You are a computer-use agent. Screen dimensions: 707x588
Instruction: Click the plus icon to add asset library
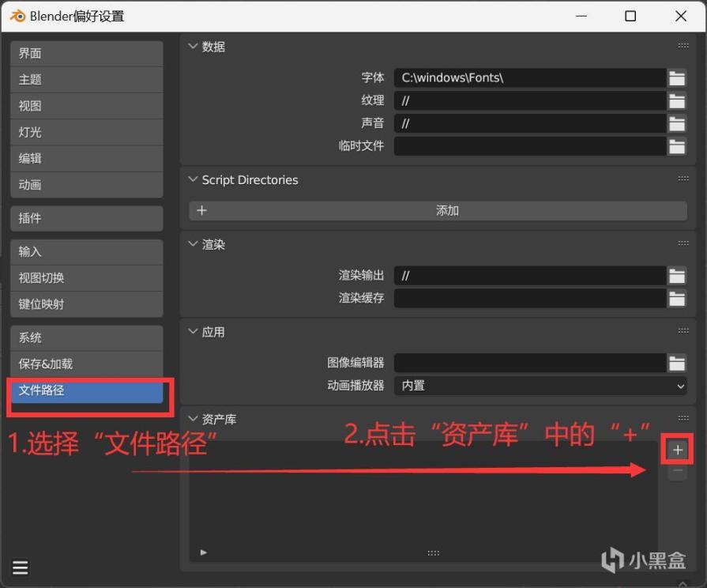pyautogui.click(x=677, y=450)
